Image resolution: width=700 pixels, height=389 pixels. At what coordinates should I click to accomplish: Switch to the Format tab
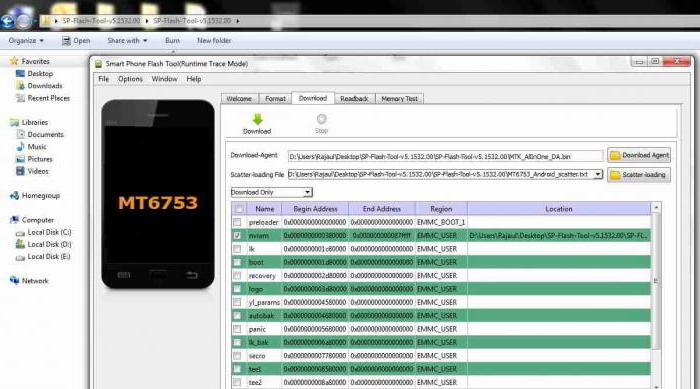tap(275, 99)
